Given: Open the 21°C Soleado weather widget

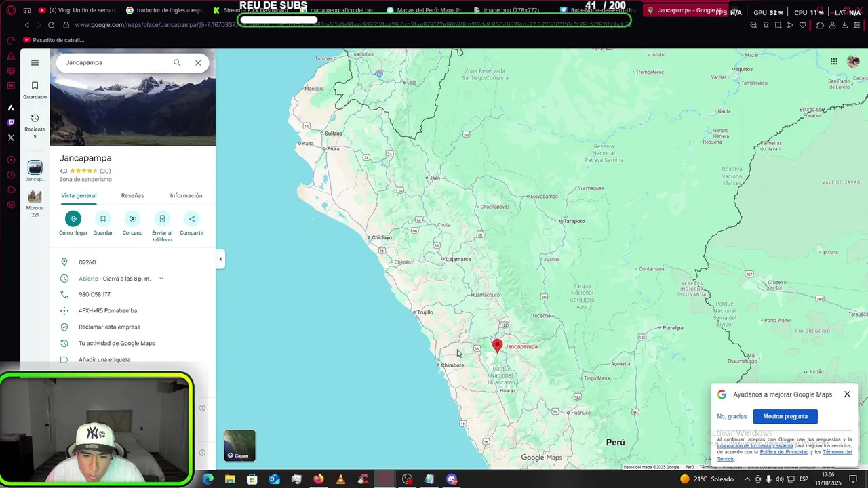Looking at the screenshot, I should point(706,479).
